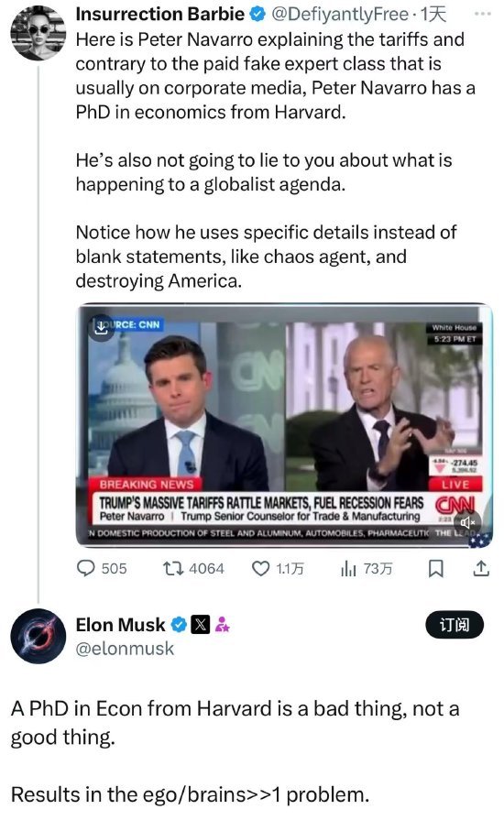Image resolution: width=504 pixels, height=820 pixels.
Task: Like the Insurrection Barbie tweet
Action: [260, 568]
